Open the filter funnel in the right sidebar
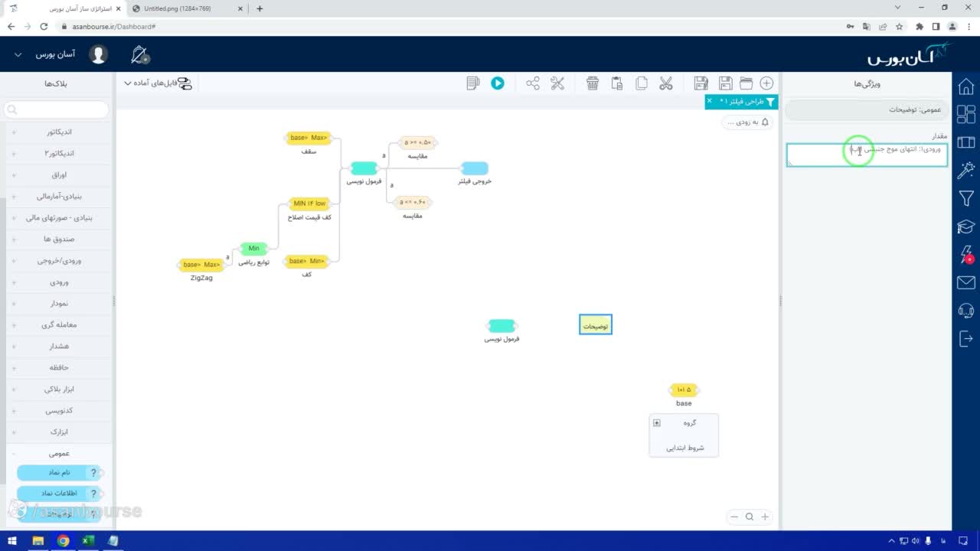The height and width of the screenshot is (551, 980). pyautogui.click(x=966, y=199)
